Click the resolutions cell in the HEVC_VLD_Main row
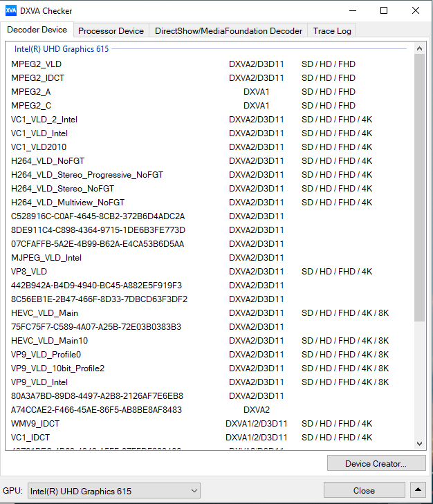Screen dimensions: 433x504 pyautogui.click(x=345, y=312)
